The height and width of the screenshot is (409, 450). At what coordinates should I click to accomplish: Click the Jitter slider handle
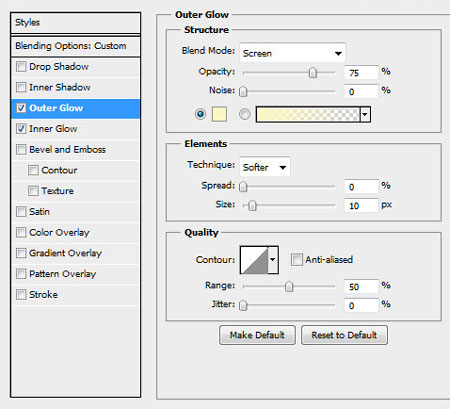(243, 305)
